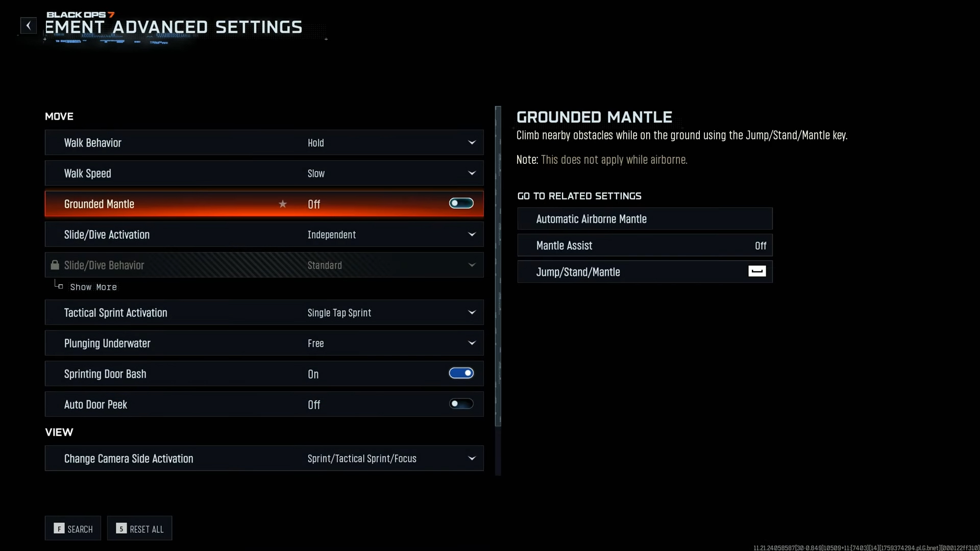Click the F key icon beside Search
Screen dimensions: 980x551
click(59, 529)
